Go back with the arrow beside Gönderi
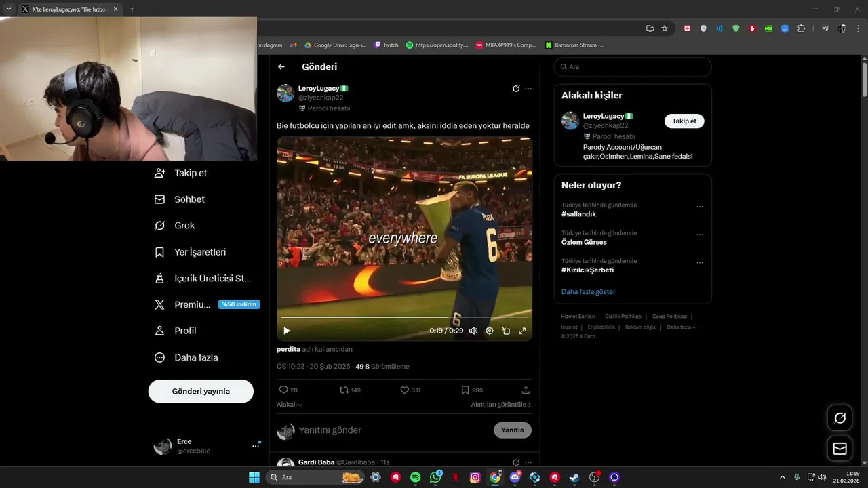The width and height of the screenshot is (868, 488). click(281, 67)
